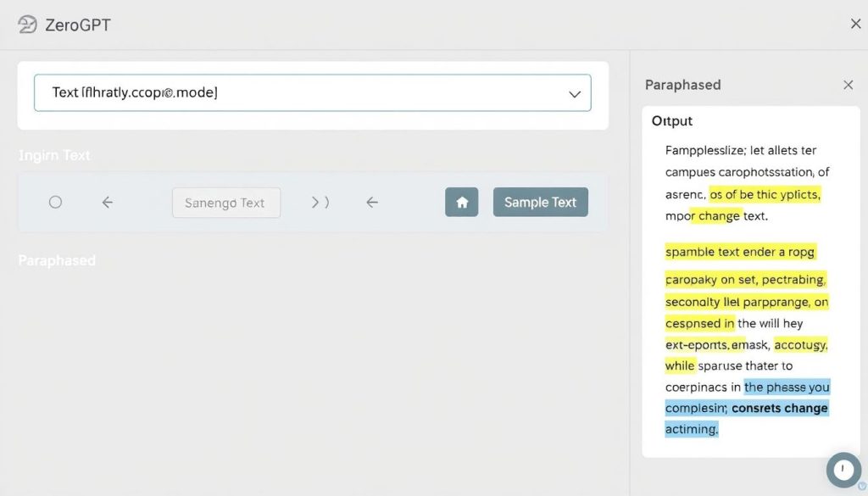Select the circle radio button in toolbar
This screenshot has width=868, height=496.
[x=55, y=203]
